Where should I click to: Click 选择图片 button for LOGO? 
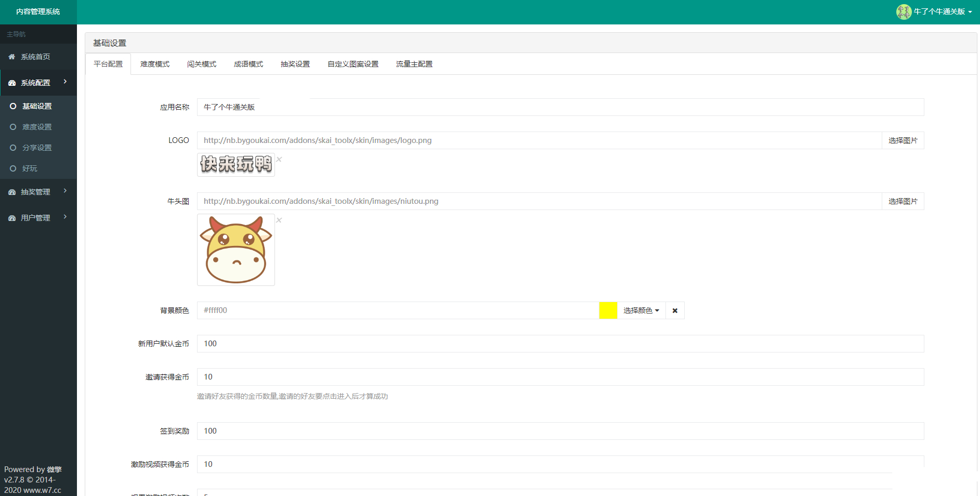[903, 140]
